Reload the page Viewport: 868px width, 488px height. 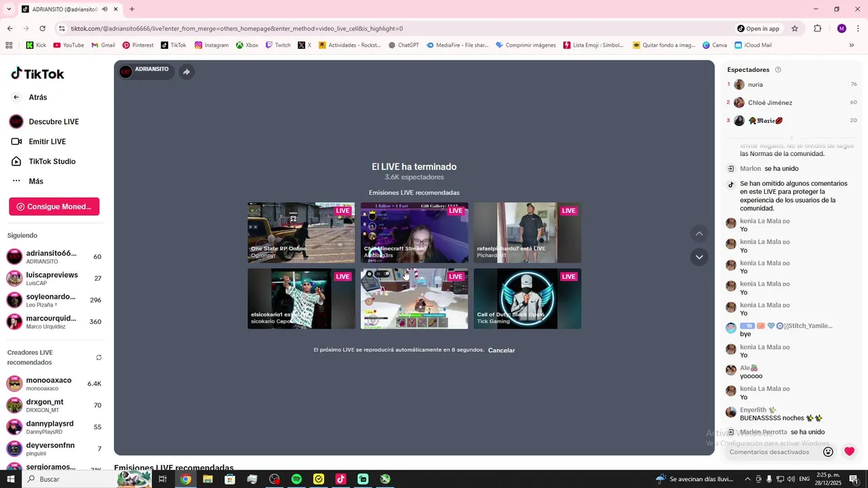[x=42, y=28]
